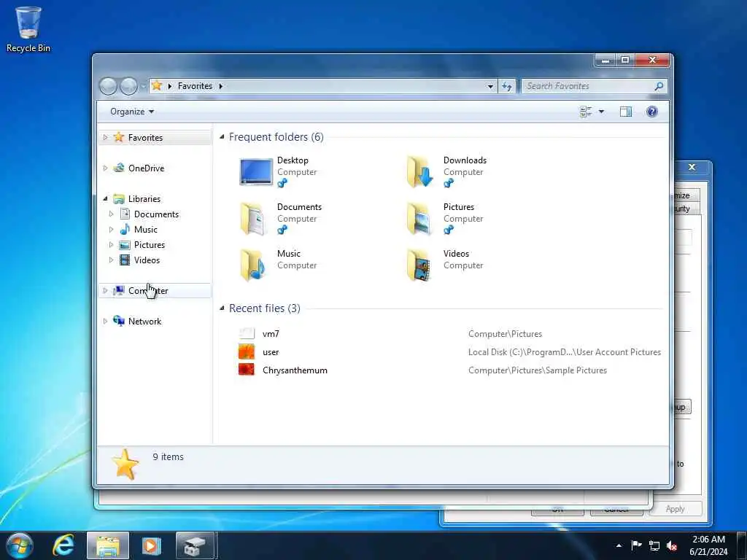Screen dimensions: 747x560
Task: Click the Favorites star in address bar
Action: click(156, 86)
